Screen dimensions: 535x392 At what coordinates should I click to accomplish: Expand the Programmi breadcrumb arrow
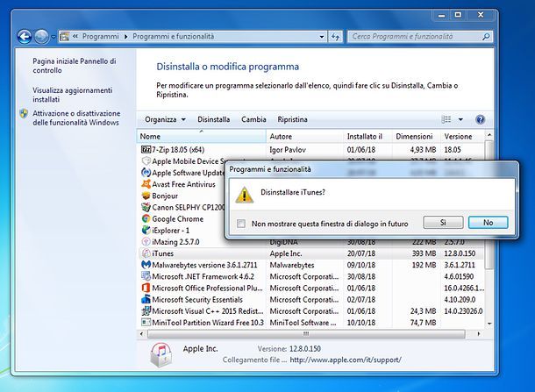(126, 37)
